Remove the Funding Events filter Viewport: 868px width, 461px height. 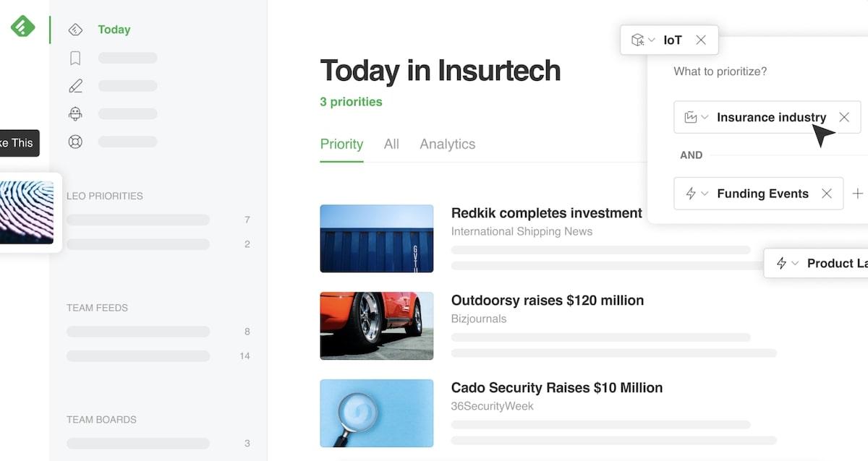tap(826, 194)
